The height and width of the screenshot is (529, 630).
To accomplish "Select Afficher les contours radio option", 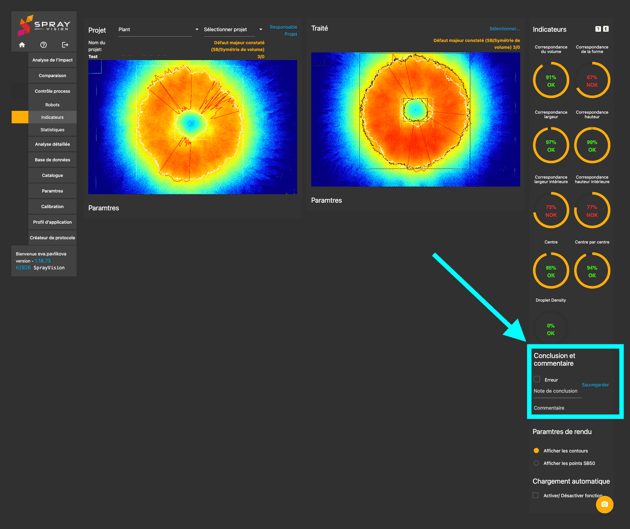I will 537,451.
